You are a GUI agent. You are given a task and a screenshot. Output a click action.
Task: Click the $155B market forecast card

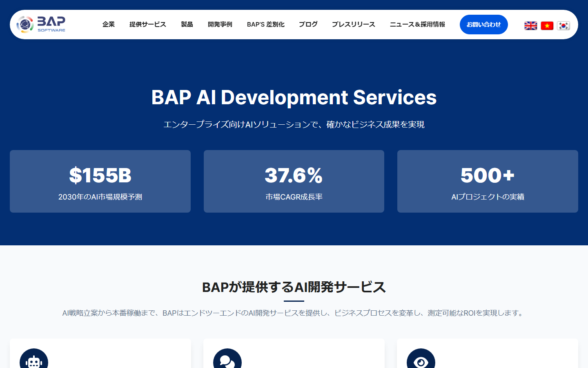pyautogui.click(x=100, y=181)
